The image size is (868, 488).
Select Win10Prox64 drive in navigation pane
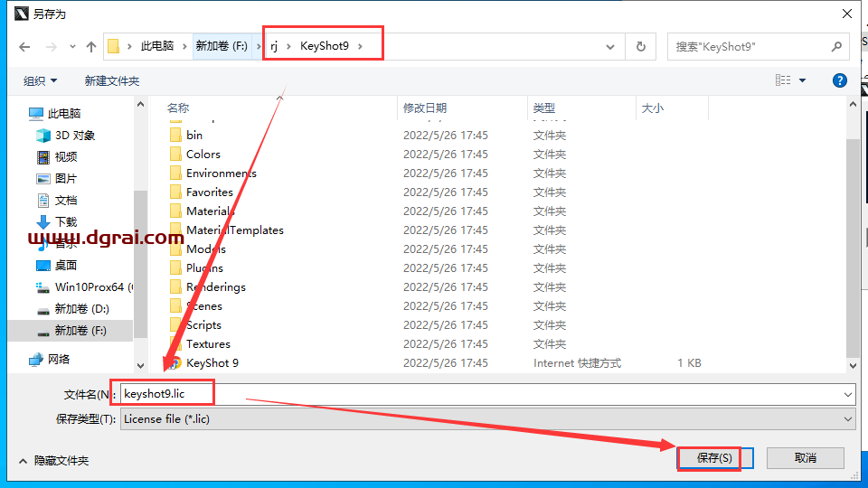point(84,287)
